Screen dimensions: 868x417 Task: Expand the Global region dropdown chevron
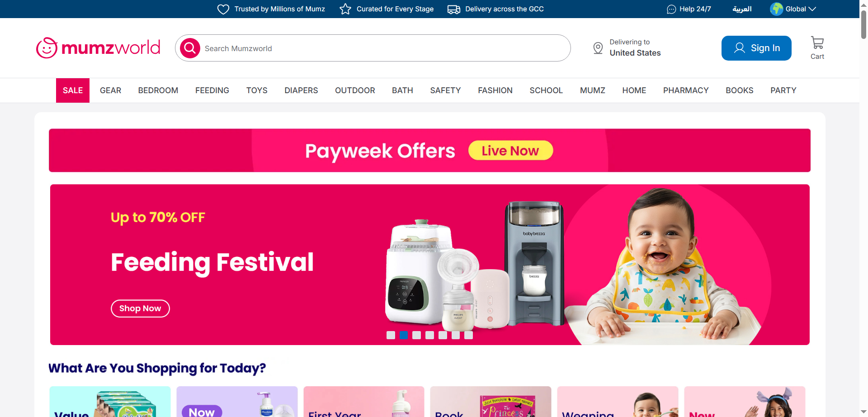coord(812,9)
